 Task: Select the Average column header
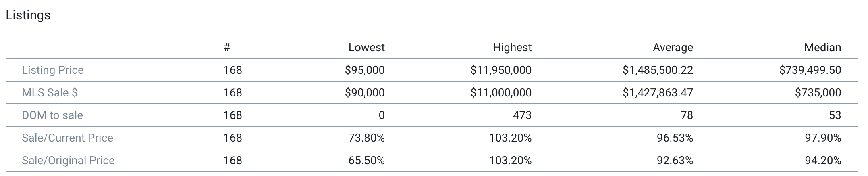(673, 48)
